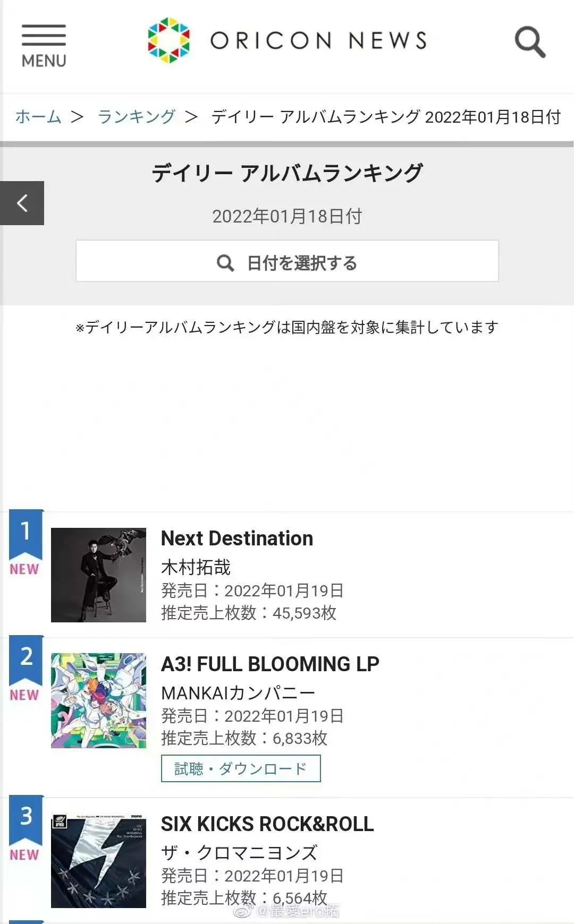Click the 試聴・ダウンロード button
574x924 pixels.
coord(241,768)
